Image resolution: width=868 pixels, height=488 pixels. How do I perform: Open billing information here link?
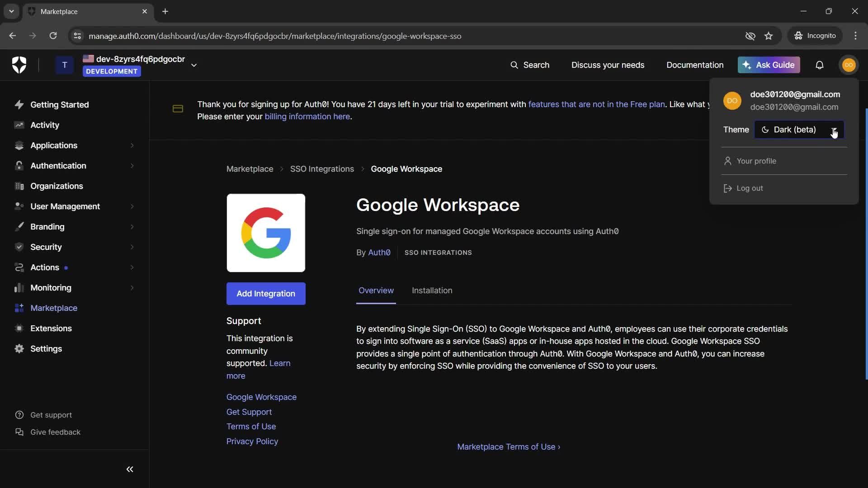click(x=307, y=117)
